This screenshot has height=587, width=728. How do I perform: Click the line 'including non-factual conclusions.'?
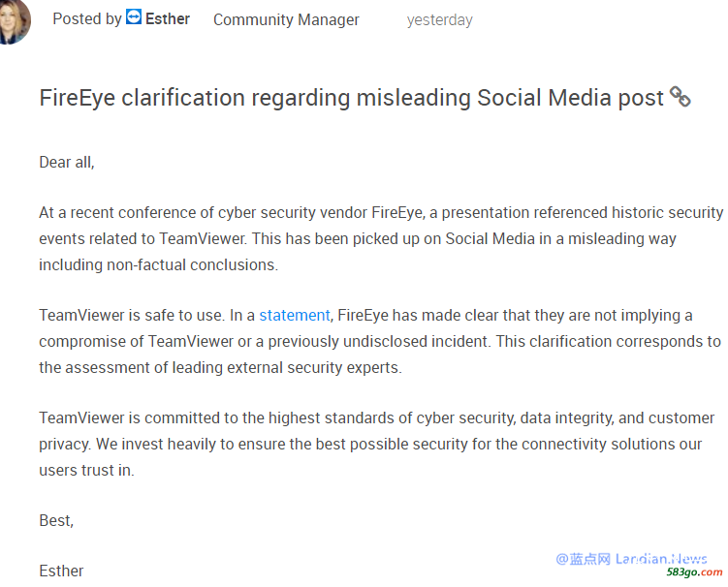pos(158,265)
